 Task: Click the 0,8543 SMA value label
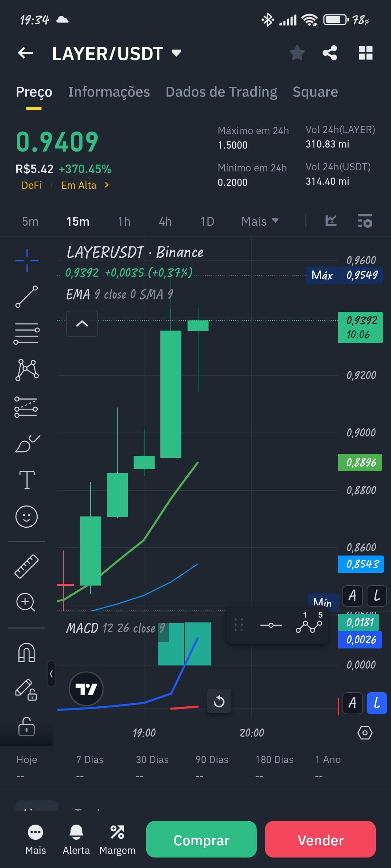tap(361, 564)
